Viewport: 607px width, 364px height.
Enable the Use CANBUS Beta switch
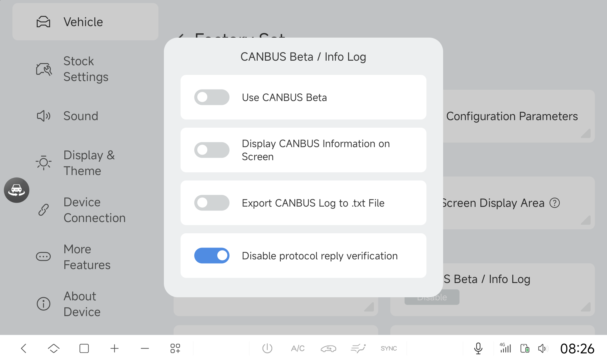(x=212, y=97)
